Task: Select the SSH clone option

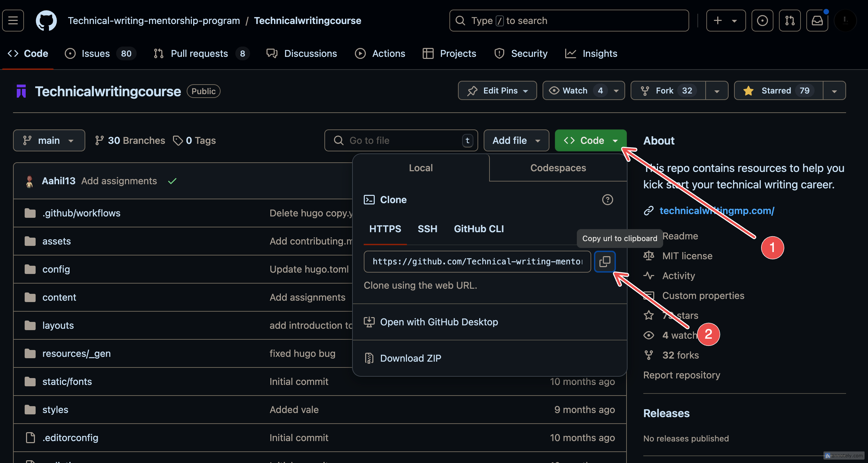Action: click(427, 229)
